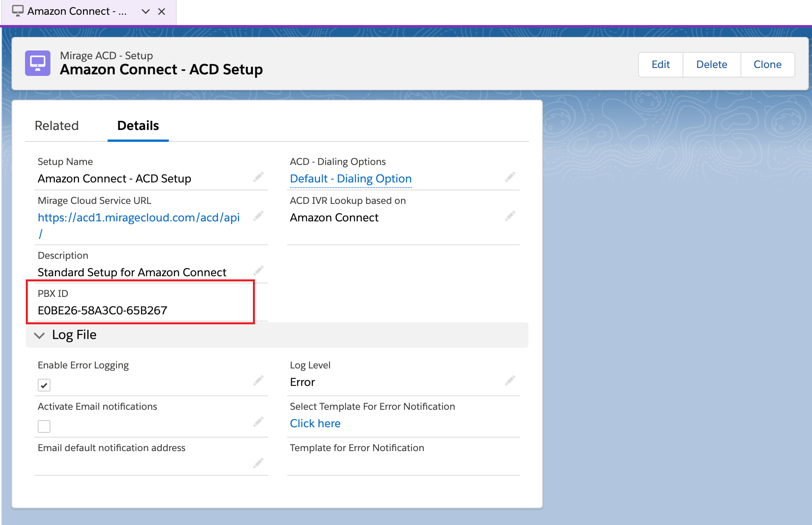The image size is (812, 525).
Task: Click the monitor icon in the Amazon Connect tab
Action: (x=17, y=11)
